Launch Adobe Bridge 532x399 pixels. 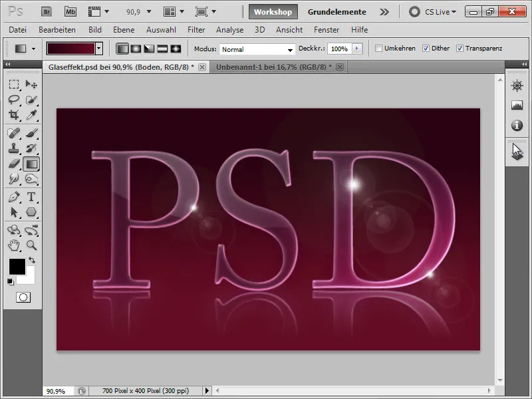(x=47, y=12)
